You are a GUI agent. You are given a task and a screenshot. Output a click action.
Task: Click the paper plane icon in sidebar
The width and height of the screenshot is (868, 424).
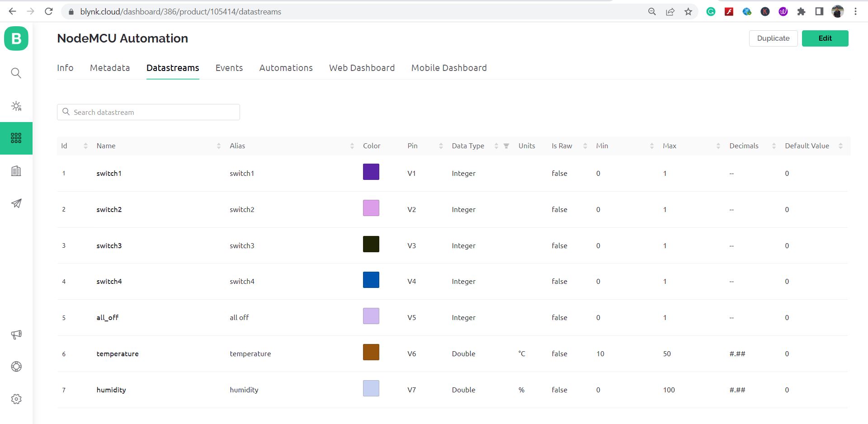(x=16, y=203)
